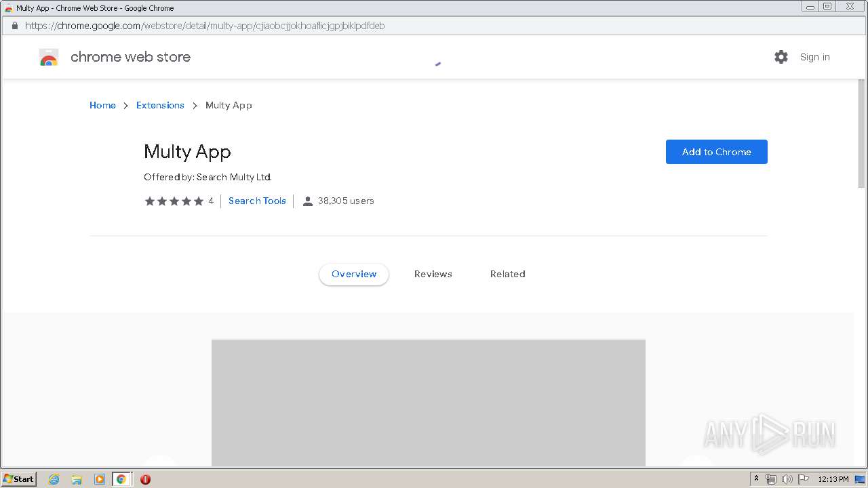Open settings via the gear icon
The width and height of the screenshot is (868, 488).
pyautogui.click(x=781, y=57)
